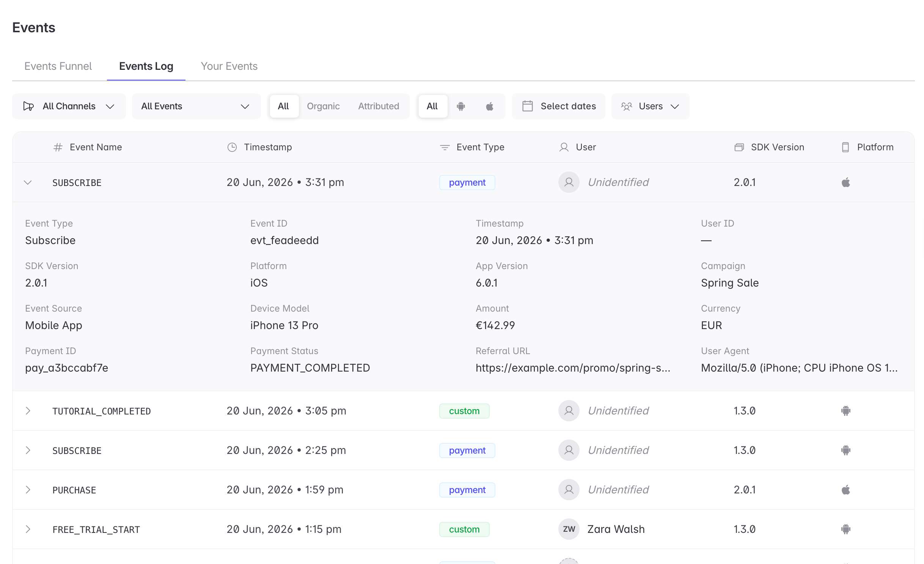
Task: Click the person icon beside User header
Action: click(x=564, y=147)
